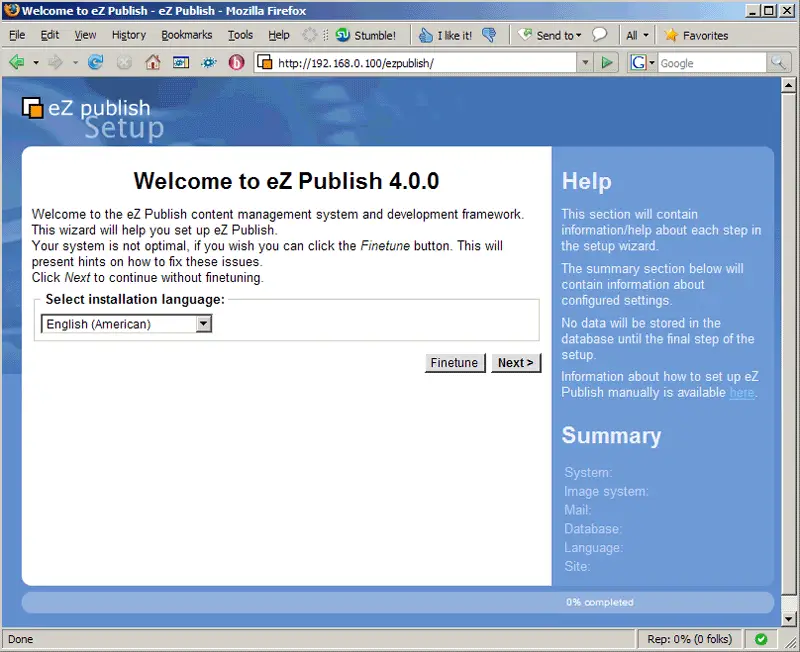Click the 'Done' status bar text
Screen dimensions: 800x652
[20, 639]
